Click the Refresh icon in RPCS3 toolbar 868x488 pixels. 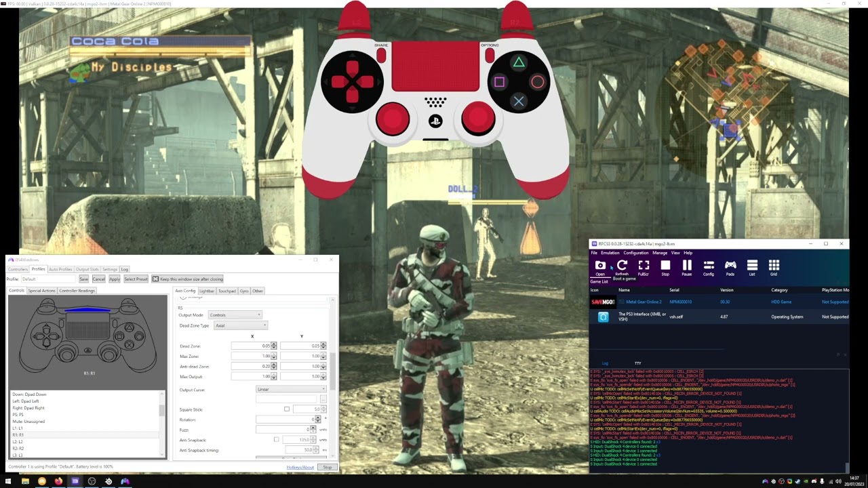(x=622, y=265)
